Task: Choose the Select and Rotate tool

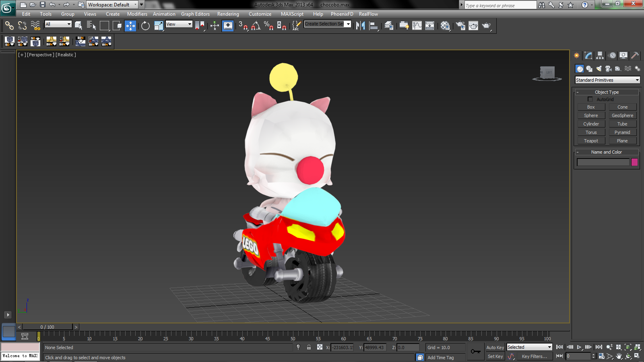Action: (x=145, y=26)
